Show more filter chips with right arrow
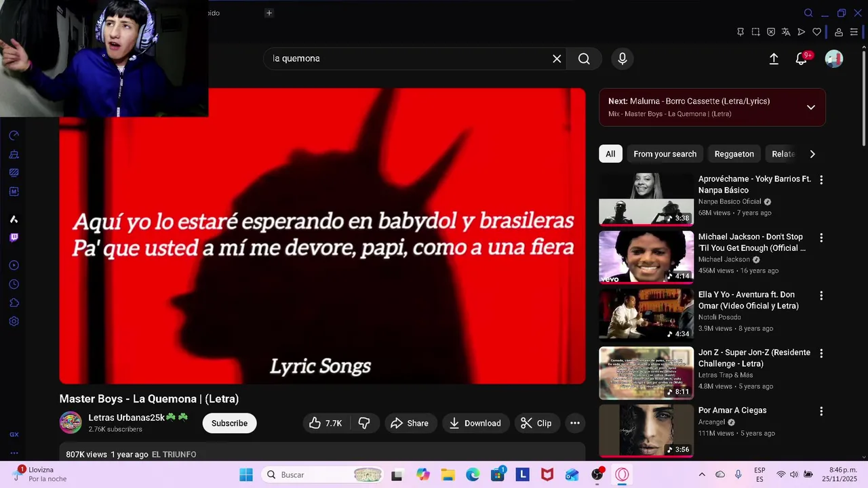 coord(812,154)
